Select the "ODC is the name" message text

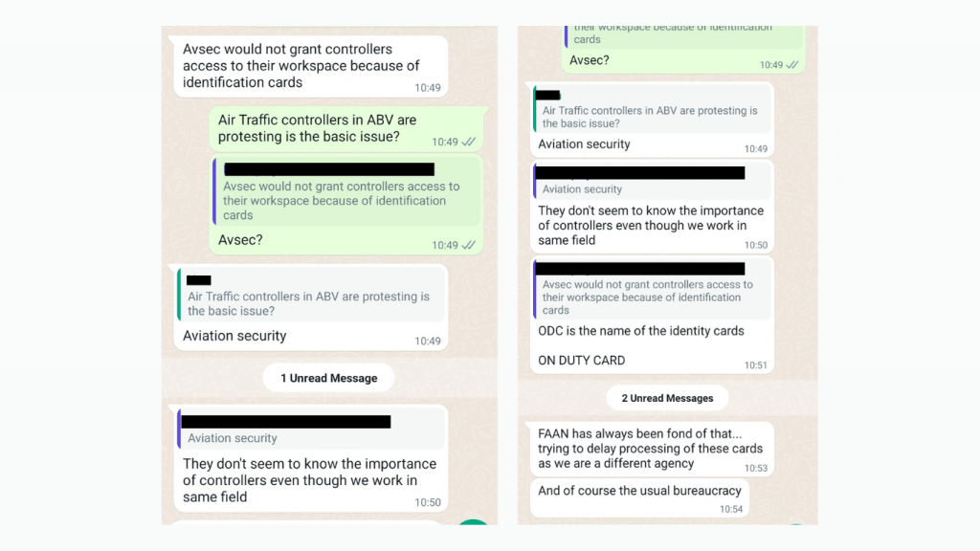pos(640,331)
